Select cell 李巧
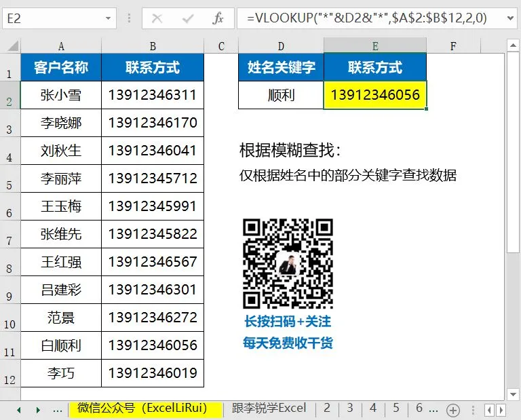Viewport: 521px width, 420px height. coord(61,373)
